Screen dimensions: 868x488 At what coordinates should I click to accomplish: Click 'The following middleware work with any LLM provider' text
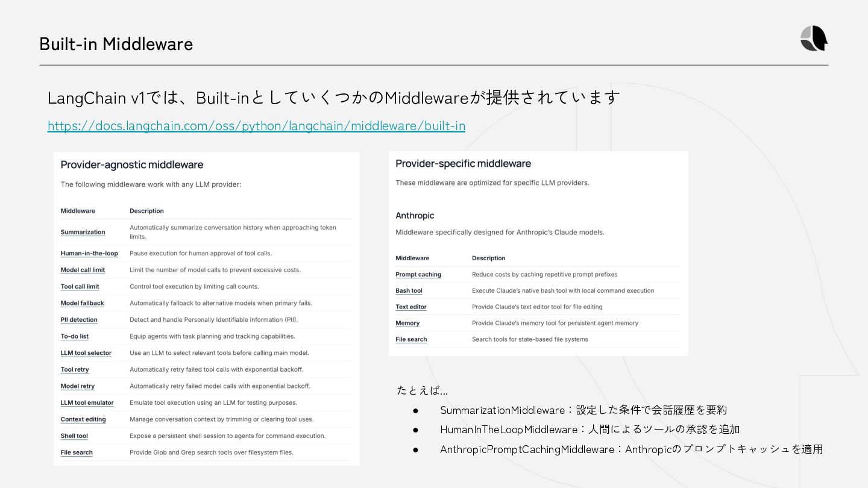point(151,184)
